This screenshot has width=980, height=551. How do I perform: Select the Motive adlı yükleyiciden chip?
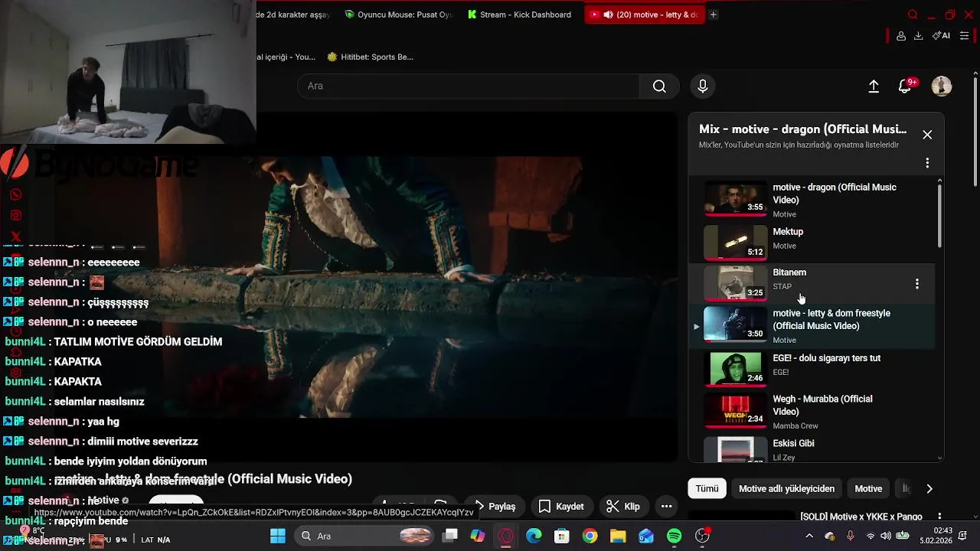pyautogui.click(x=786, y=489)
